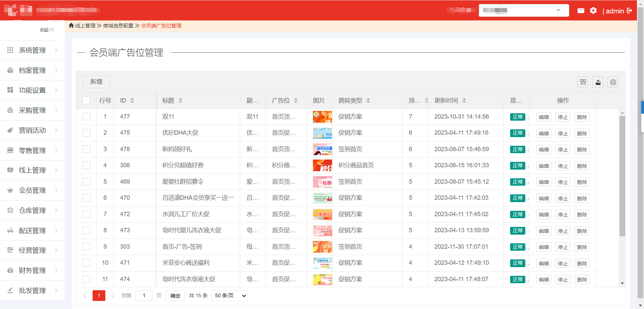Screen dimensions: 644x309
Task: Click the 配送管理 scooter icon
Action: [x=10, y=230]
